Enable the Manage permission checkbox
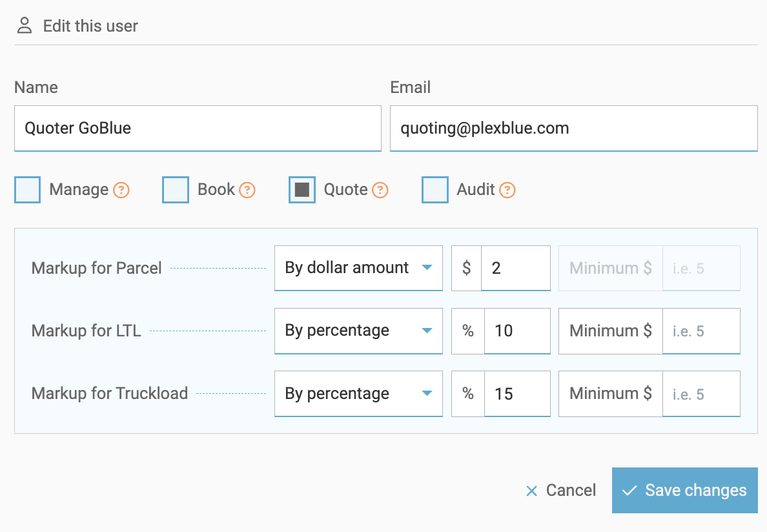Viewport: 767px width, 532px height. click(28, 190)
